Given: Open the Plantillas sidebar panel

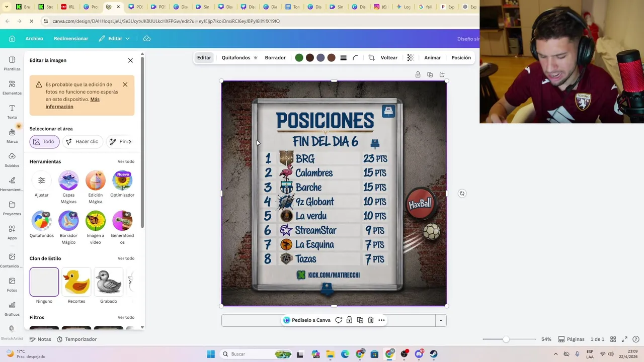Looking at the screenshot, I should [12, 63].
